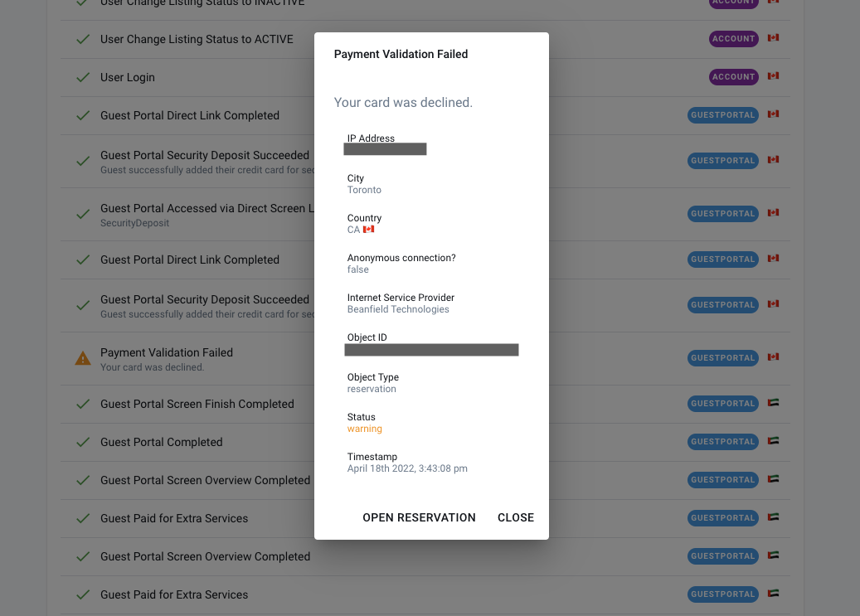
Task: Select the GUESTPORTAL badge on Guest Portal Completed row
Action: [x=722, y=442]
